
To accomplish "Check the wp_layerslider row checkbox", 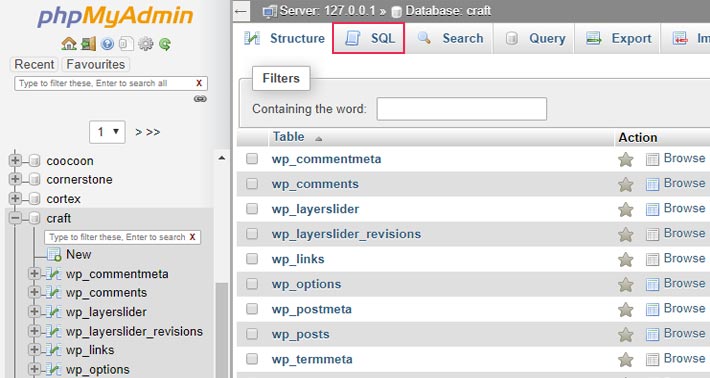I will (252, 209).
